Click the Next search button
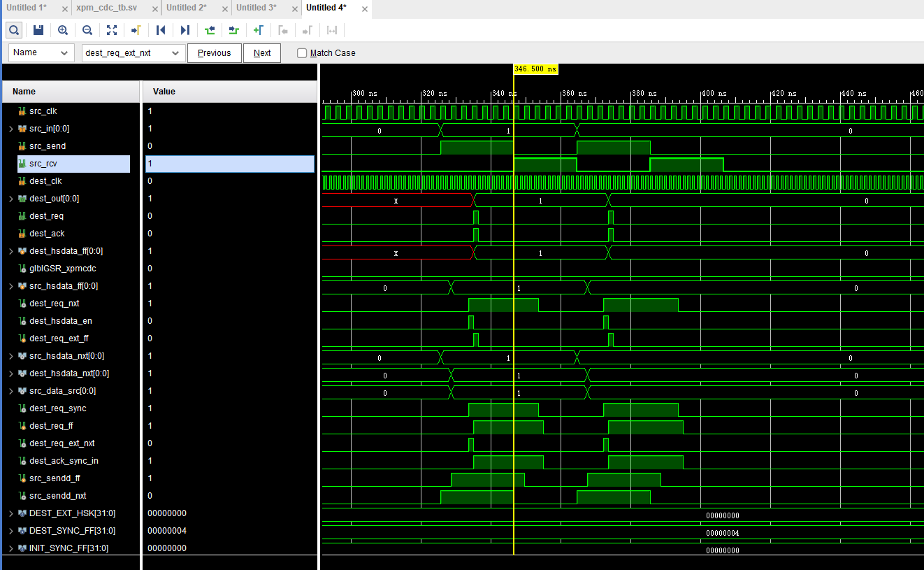 261,52
